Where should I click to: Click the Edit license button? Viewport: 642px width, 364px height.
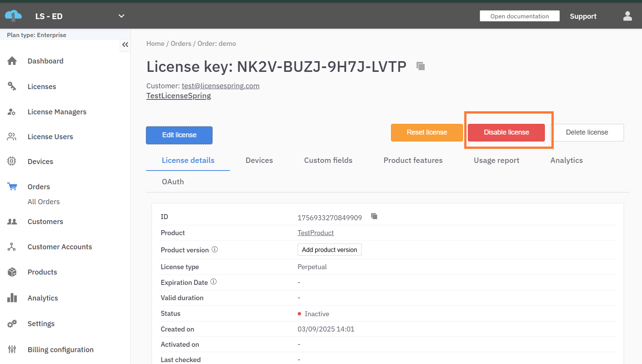point(179,135)
